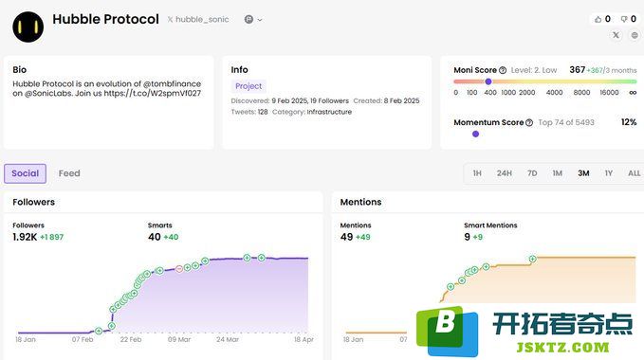Open Momentum Score help question mark
The image size is (644, 360).
529,122
